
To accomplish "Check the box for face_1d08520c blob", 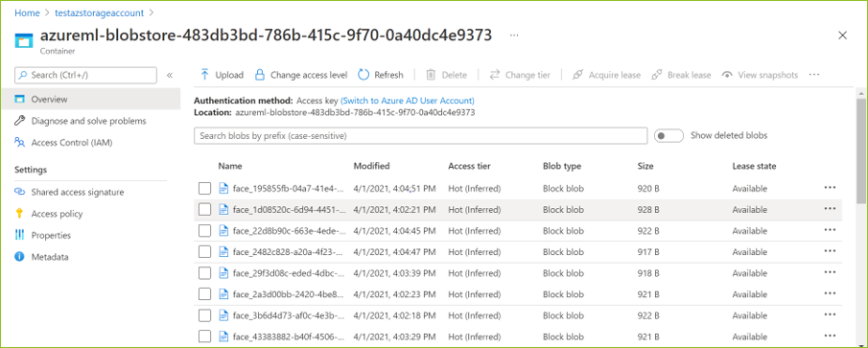I will (x=205, y=210).
